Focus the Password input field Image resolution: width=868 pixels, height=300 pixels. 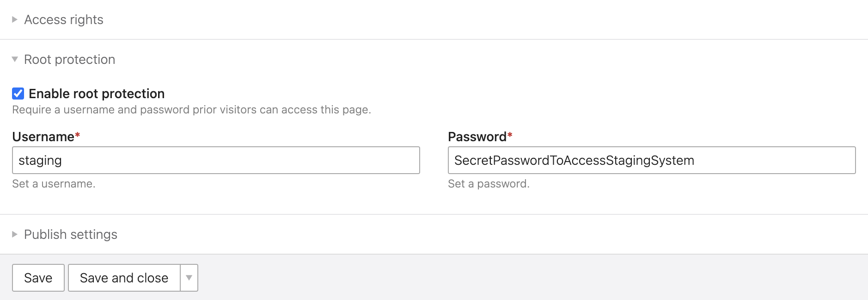pos(652,160)
